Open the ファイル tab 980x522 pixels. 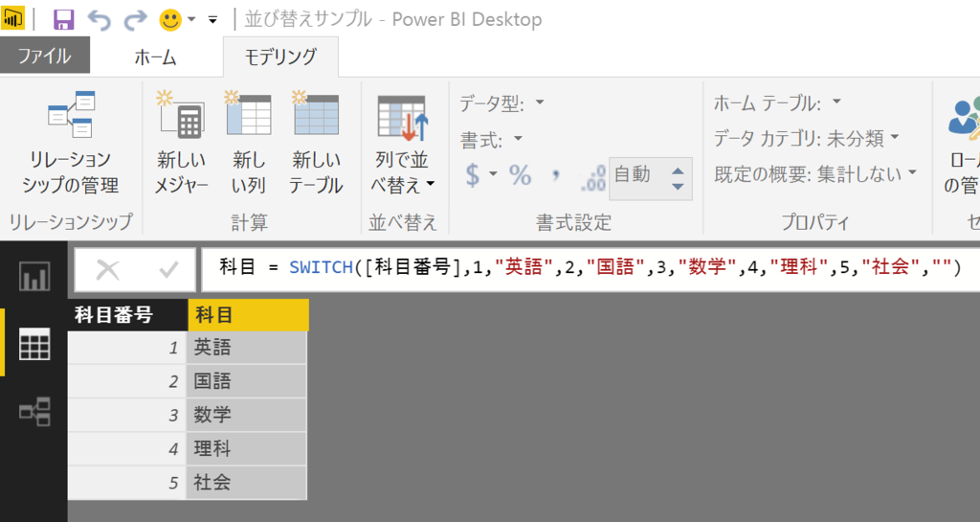(x=44, y=56)
